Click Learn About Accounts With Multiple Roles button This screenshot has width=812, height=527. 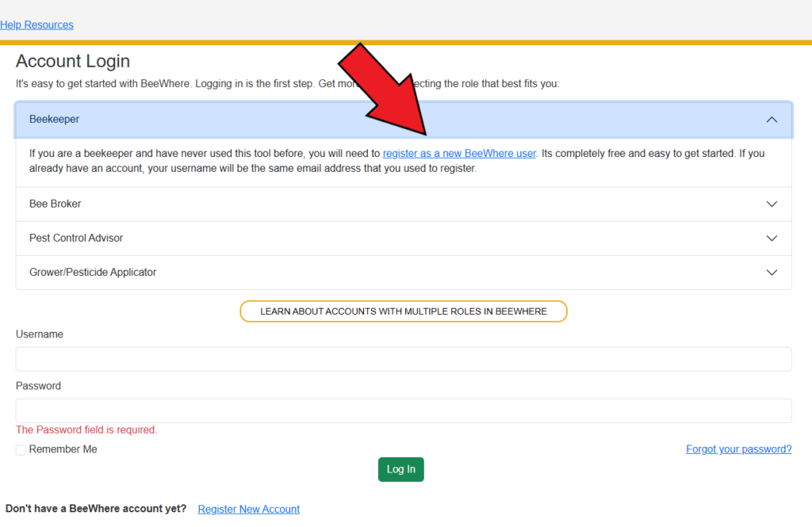pyautogui.click(x=403, y=311)
